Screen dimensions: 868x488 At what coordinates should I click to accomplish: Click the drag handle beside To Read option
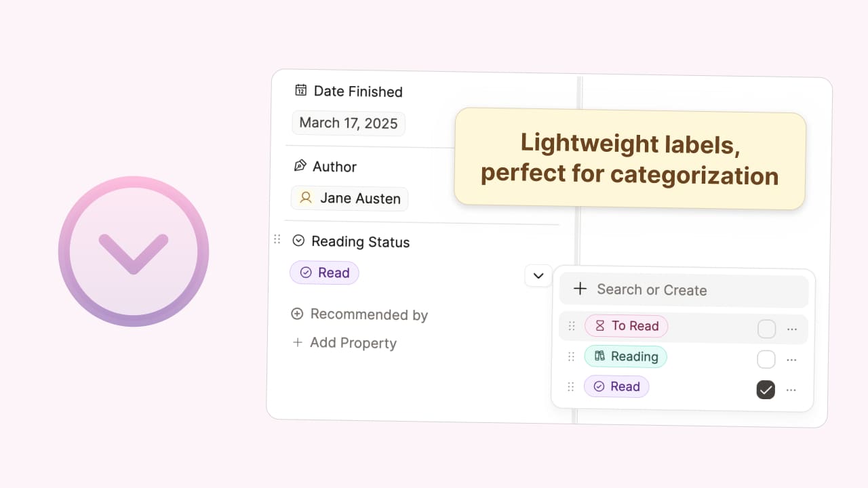(x=572, y=326)
